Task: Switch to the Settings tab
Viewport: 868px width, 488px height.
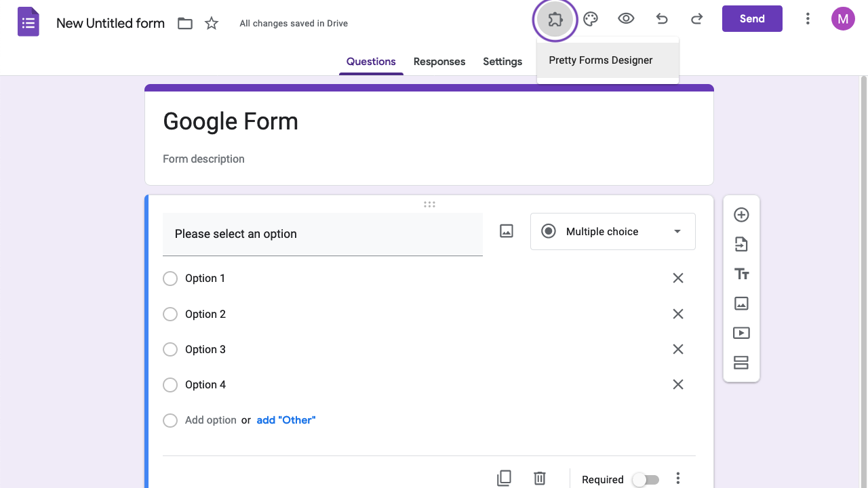Action: (502, 62)
